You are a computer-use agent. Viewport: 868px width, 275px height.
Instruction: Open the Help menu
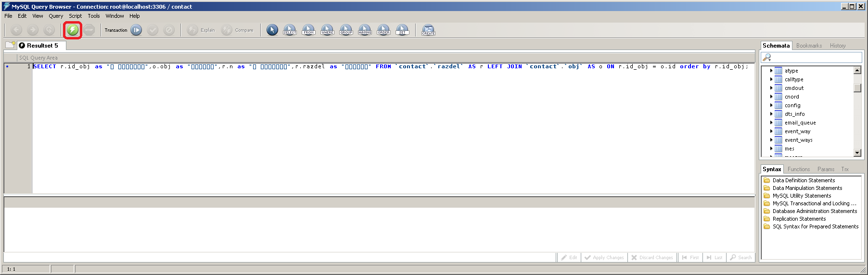point(134,16)
